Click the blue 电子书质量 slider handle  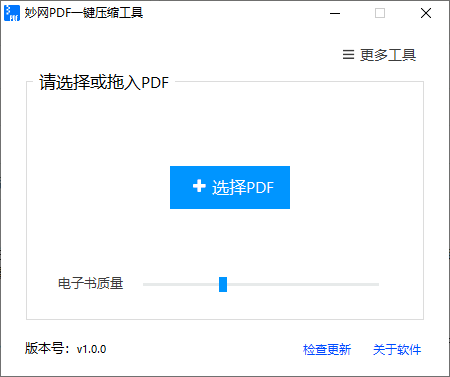223,284
